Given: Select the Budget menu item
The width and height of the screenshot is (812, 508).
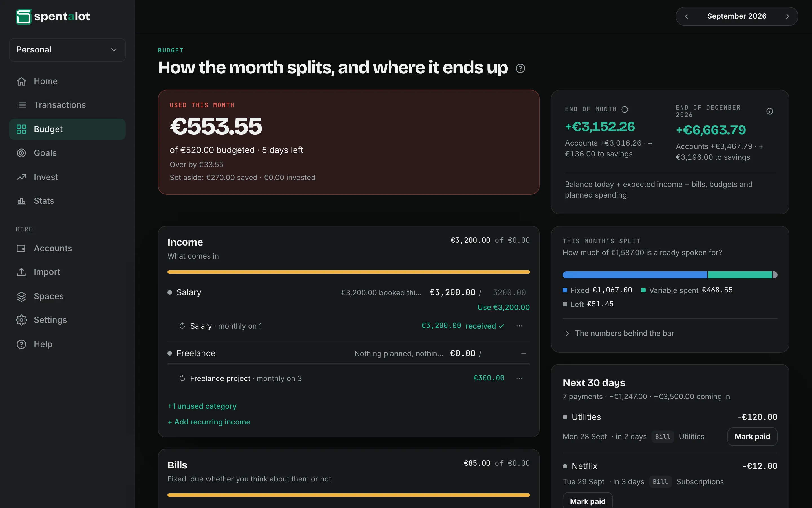Looking at the screenshot, I should [67, 129].
